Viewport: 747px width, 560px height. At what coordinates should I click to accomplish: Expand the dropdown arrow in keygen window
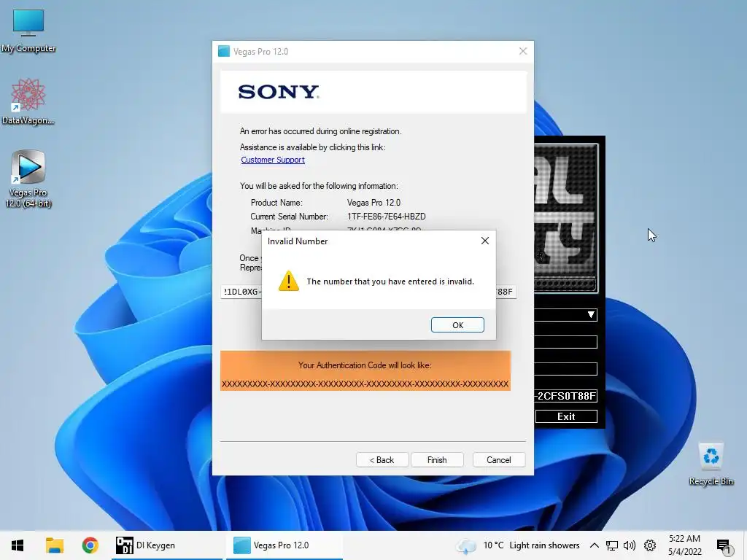591,315
